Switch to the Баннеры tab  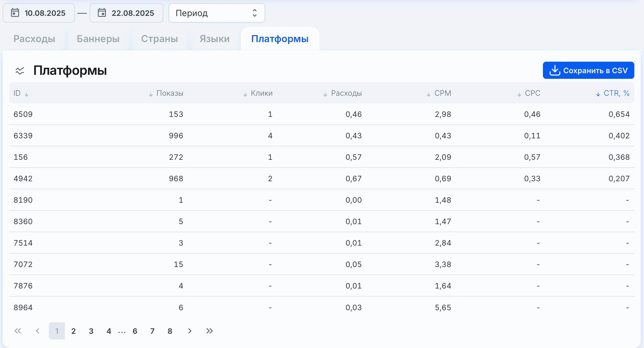98,39
